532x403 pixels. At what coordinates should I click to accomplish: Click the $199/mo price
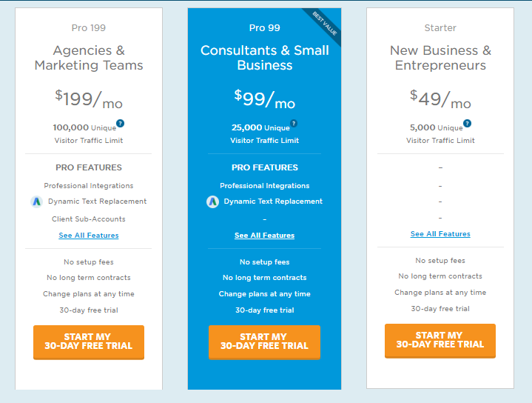pyautogui.click(x=89, y=99)
